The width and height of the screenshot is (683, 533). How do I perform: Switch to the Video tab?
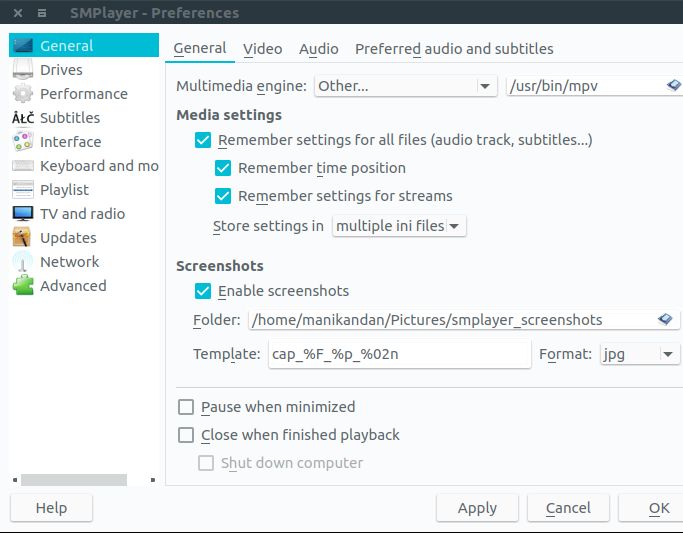(263, 49)
